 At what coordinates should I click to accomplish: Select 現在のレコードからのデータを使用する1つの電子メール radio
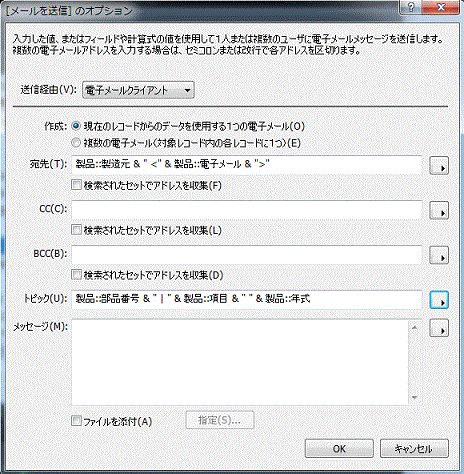pyautogui.click(x=76, y=126)
